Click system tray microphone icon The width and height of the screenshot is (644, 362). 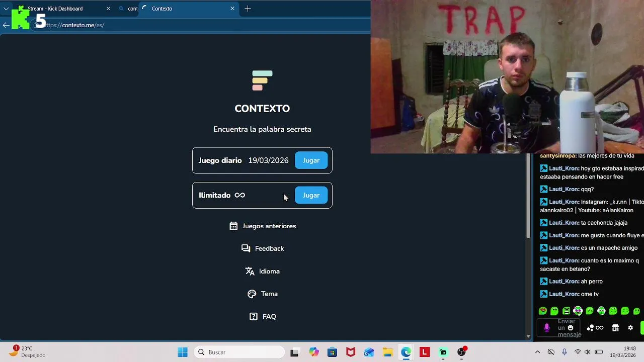coord(565,352)
